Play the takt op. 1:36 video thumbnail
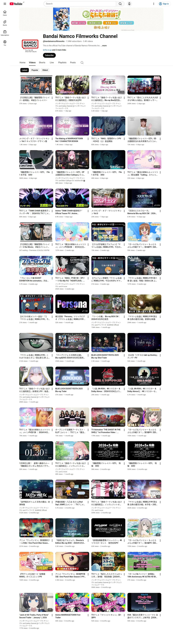Viewport: 173px width, 644px height. [x=144, y=343]
